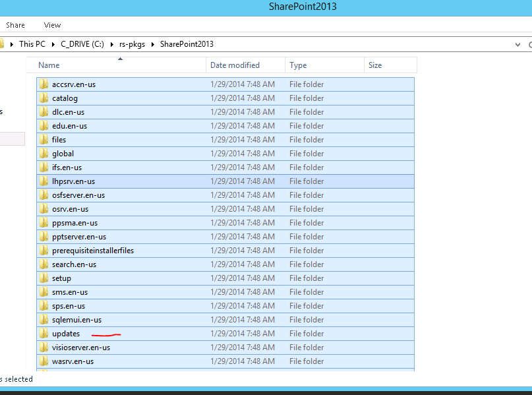Sort by the Date modified column
532x395 pixels.
245,65
